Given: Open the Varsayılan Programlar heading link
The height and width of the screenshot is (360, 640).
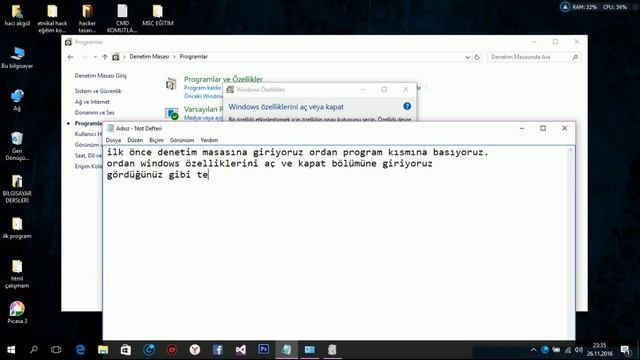Looking at the screenshot, I should pos(203,109).
